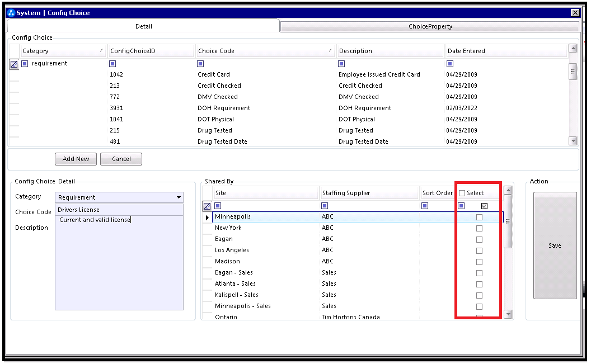
Task: Expand the Category dropdown showing Requirement
Action: (179, 197)
